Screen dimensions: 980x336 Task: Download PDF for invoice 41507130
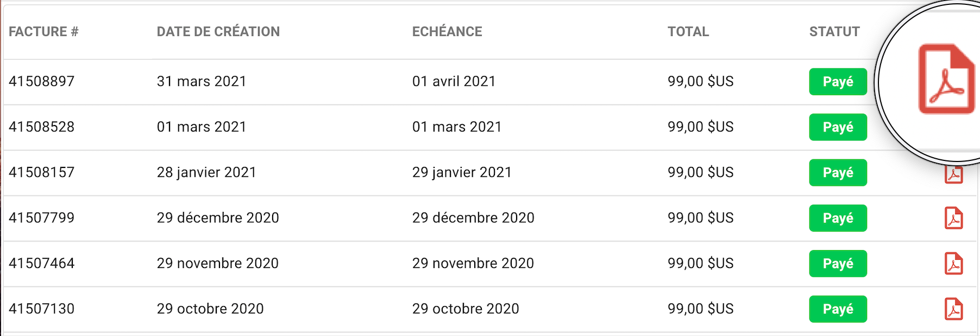coord(954,309)
